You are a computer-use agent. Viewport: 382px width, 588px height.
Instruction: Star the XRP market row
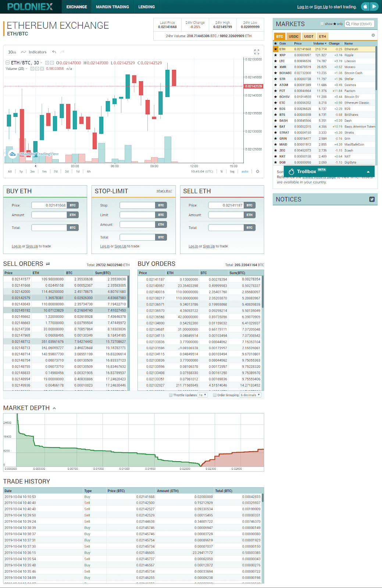pos(275,55)
